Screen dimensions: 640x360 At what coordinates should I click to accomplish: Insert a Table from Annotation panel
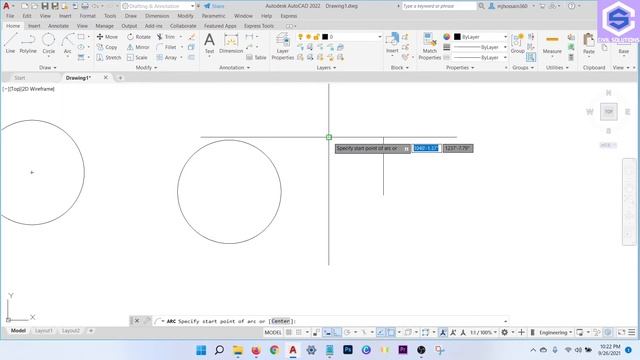click(256, 58)
